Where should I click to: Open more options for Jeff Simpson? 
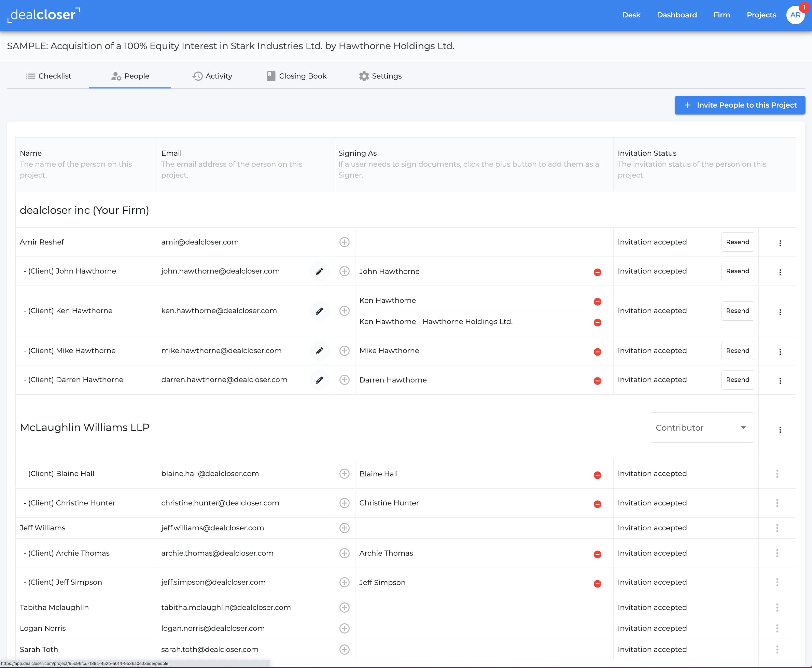(x=777, y=582)
